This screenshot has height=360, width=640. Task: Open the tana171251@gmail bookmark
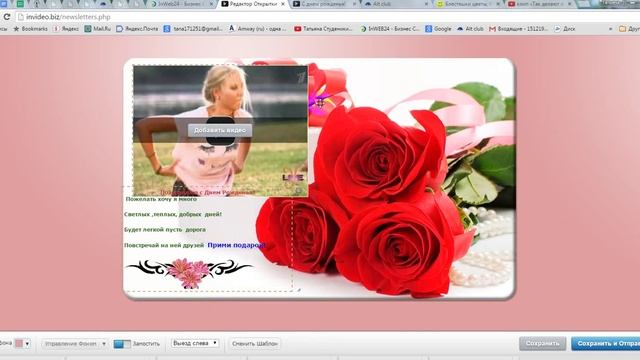[x=193, y=29]
